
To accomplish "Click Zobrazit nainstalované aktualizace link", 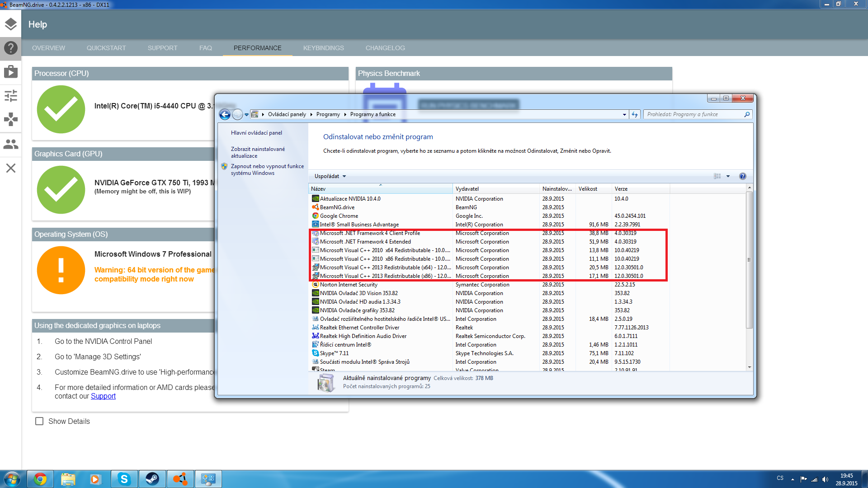I will tap(258, 152).
